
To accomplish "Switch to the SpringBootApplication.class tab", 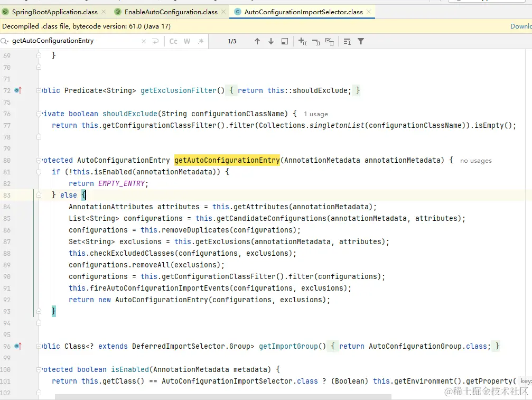I will coord(54,12).
